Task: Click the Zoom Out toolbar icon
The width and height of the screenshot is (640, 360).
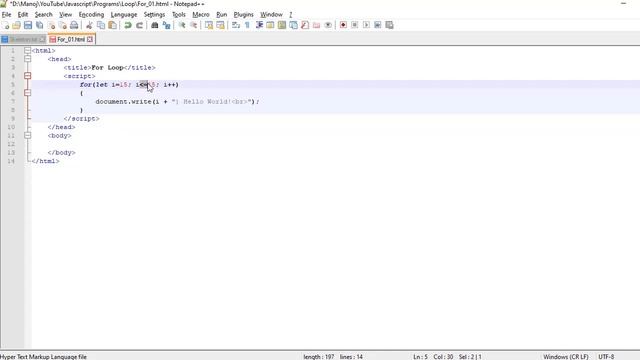Action: [193, 25]
